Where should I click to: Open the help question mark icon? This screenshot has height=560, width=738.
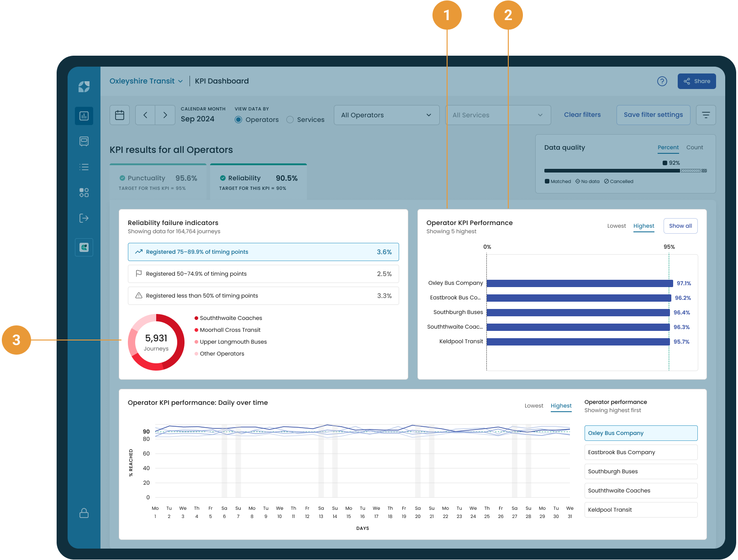coord(662,81)
